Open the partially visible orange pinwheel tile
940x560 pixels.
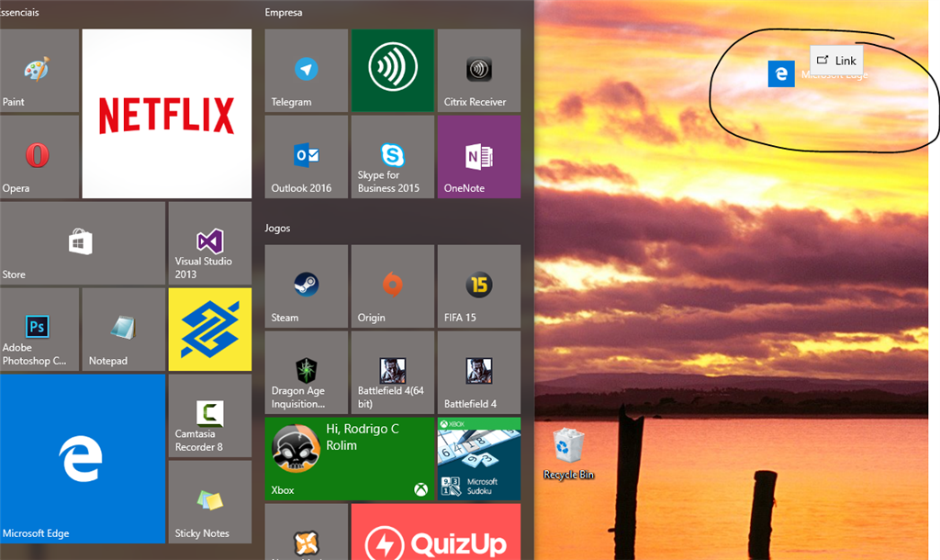(307, 532)
